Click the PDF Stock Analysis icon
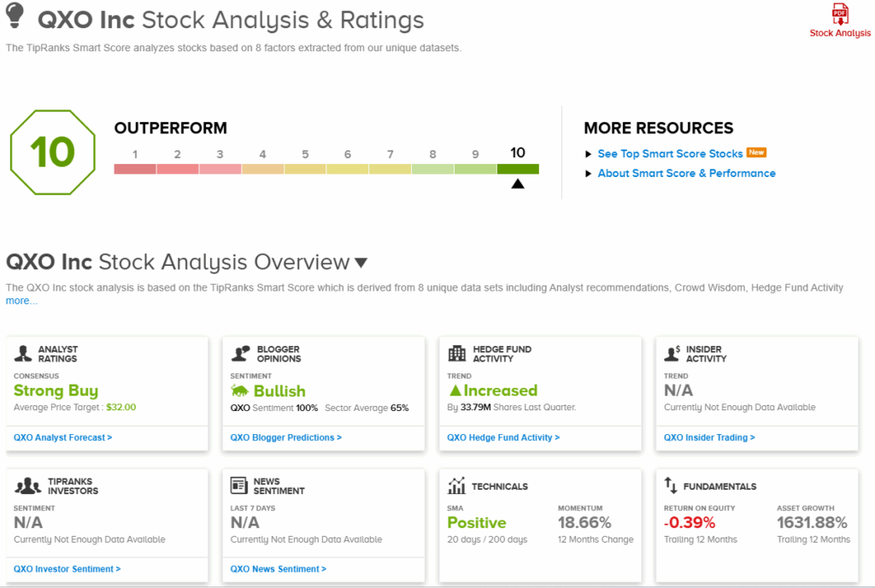Image resolution: width=875 pixels, height=588 pixels. [x=840, y=15]
